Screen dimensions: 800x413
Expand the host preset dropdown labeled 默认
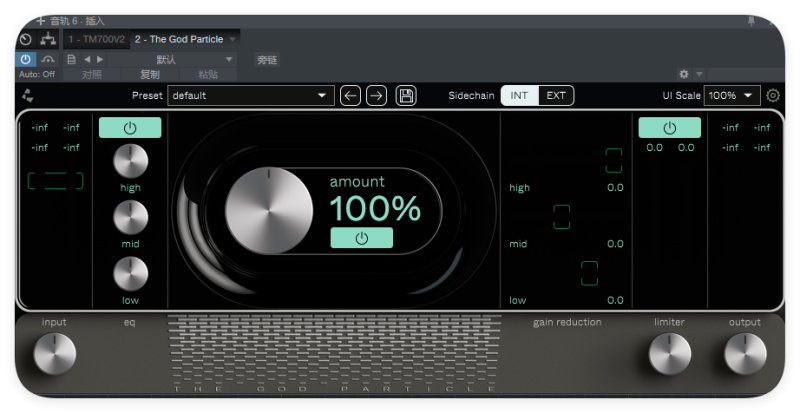[193, 59]
